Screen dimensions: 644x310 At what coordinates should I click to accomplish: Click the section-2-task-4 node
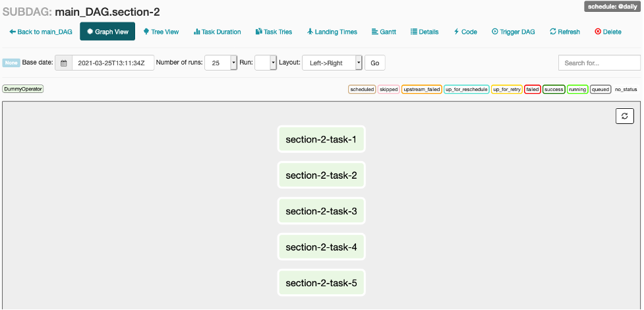(321, 247)
